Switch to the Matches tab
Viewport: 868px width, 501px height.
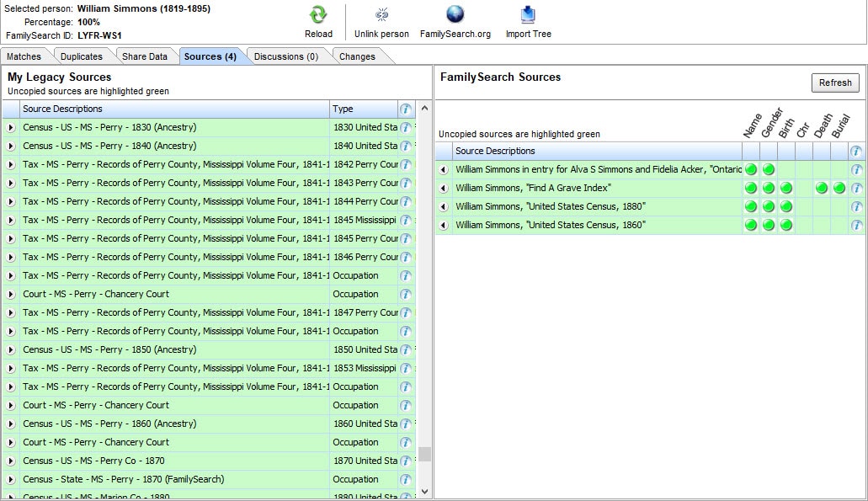[24, 56]
